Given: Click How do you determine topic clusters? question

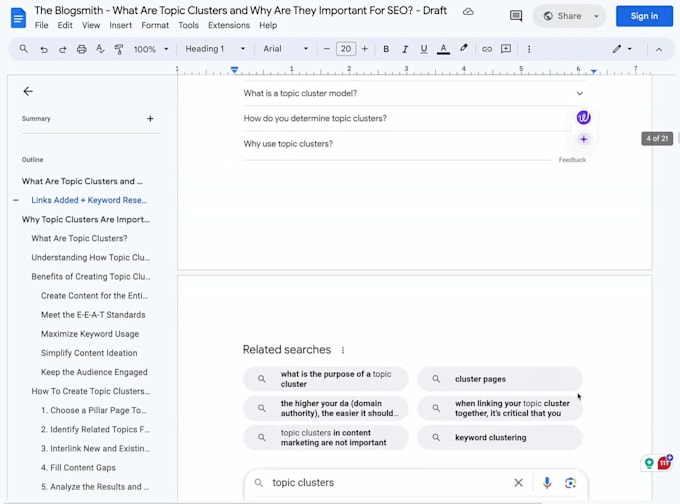Looking at the screenshot, I should [x=315, y=118].
